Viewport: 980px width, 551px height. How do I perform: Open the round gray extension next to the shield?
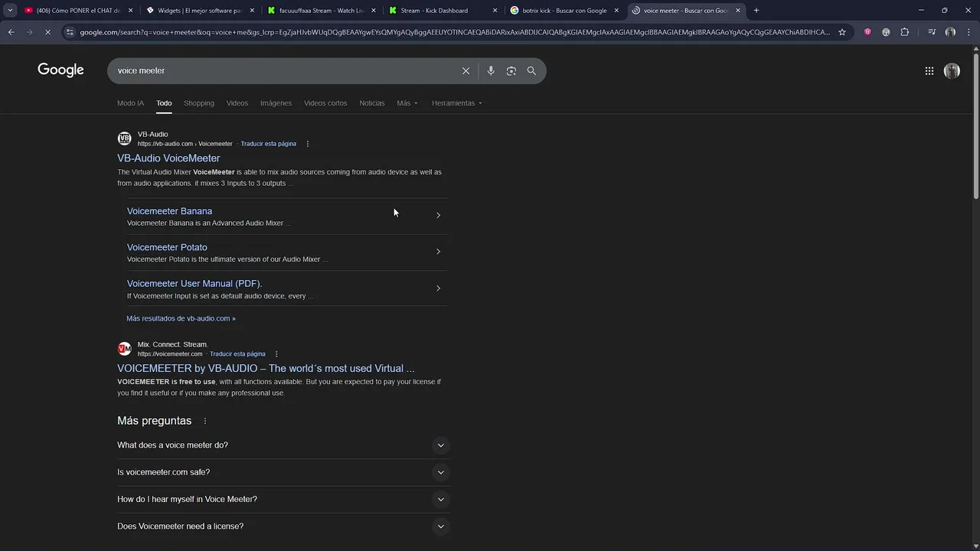click(x=886, y=32)
